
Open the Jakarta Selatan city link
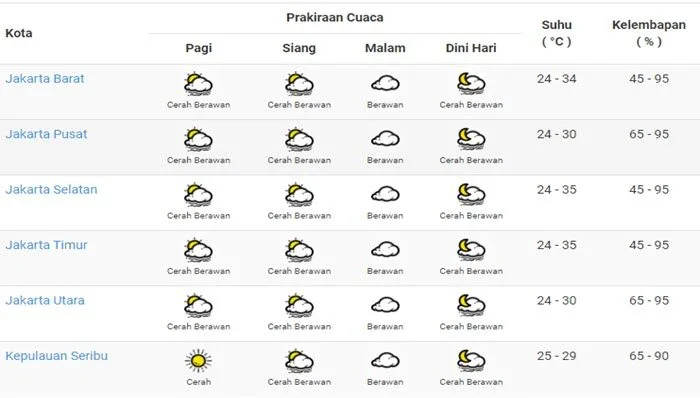(x=51, y=190)
